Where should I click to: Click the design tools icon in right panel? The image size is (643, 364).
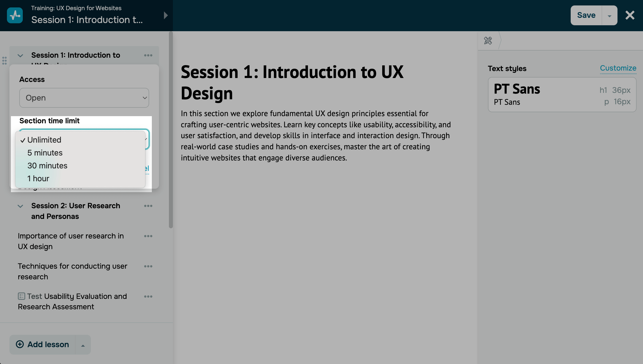pos(488,41)
